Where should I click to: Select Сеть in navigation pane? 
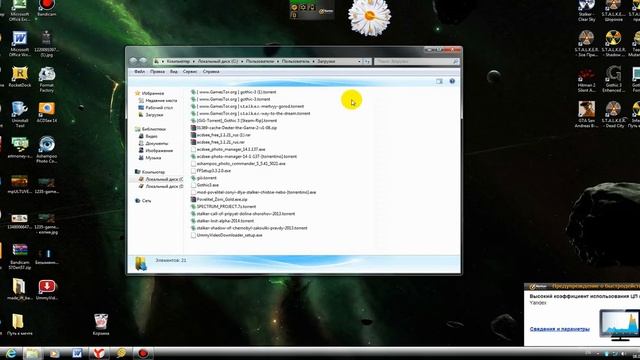[146, 201]
